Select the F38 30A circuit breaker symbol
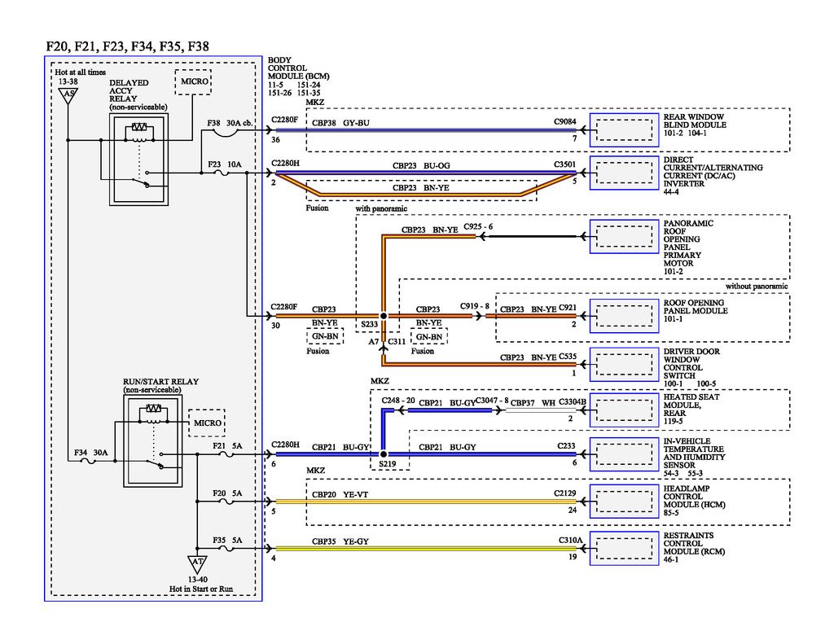The height and width of the screenshot is (644, 834). point(222,129)
